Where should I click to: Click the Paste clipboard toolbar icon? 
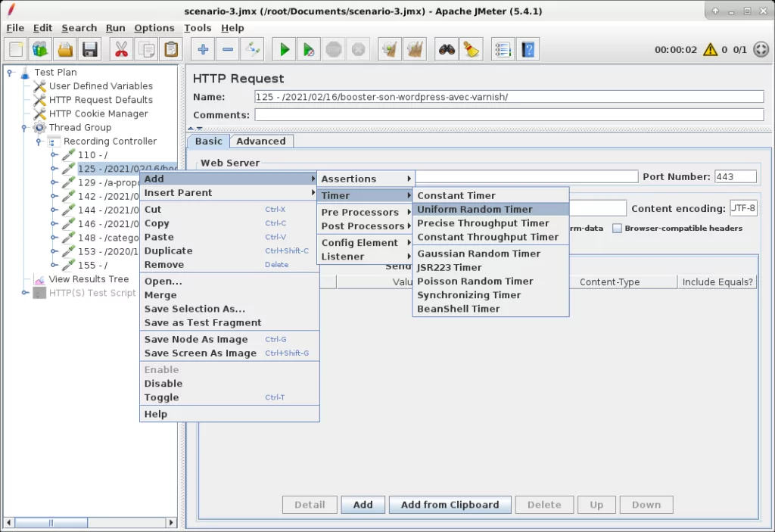pyautogui.click(x=171, y=49)
